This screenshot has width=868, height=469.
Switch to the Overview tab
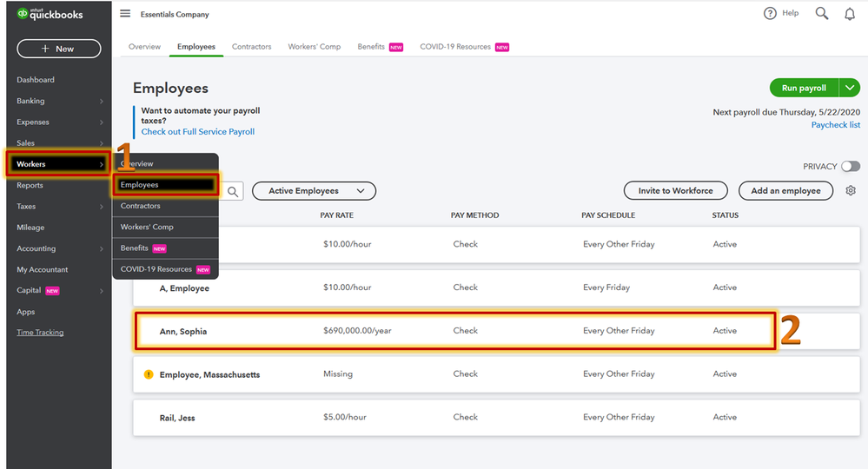tap(144, 46)
